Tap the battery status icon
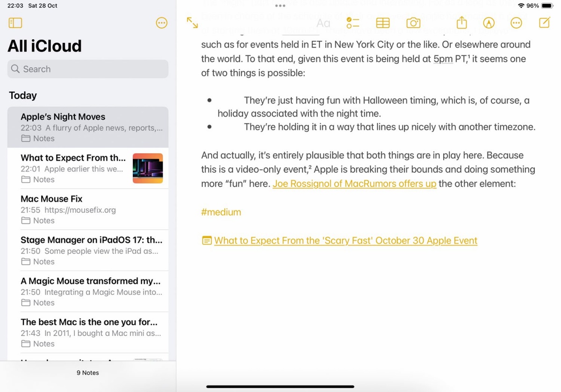 (x=547, y=6)
